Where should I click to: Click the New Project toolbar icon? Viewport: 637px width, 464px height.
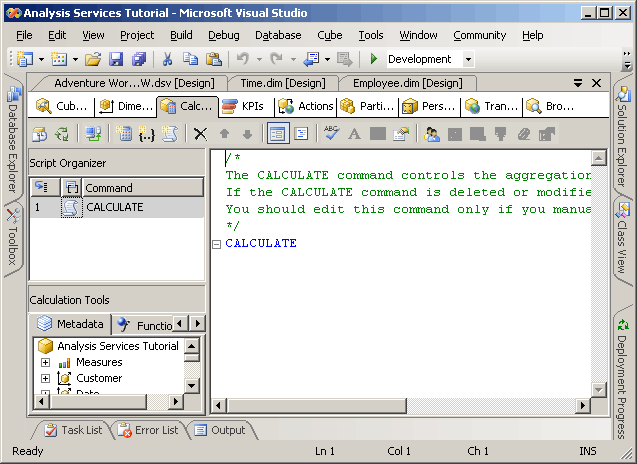click(x=25, y=59)
